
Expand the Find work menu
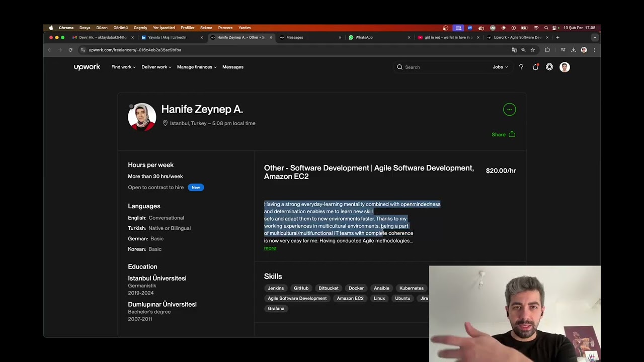coord(123,67)
